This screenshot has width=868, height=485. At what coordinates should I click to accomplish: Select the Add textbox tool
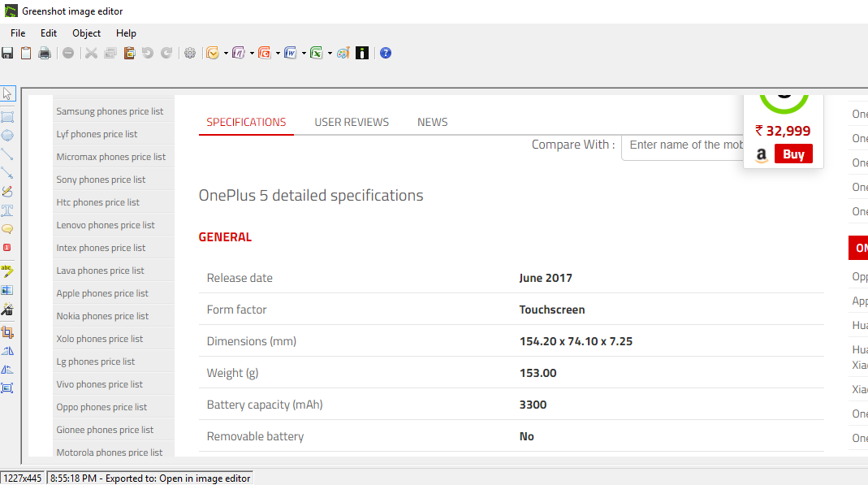click(x=7, y=210)
